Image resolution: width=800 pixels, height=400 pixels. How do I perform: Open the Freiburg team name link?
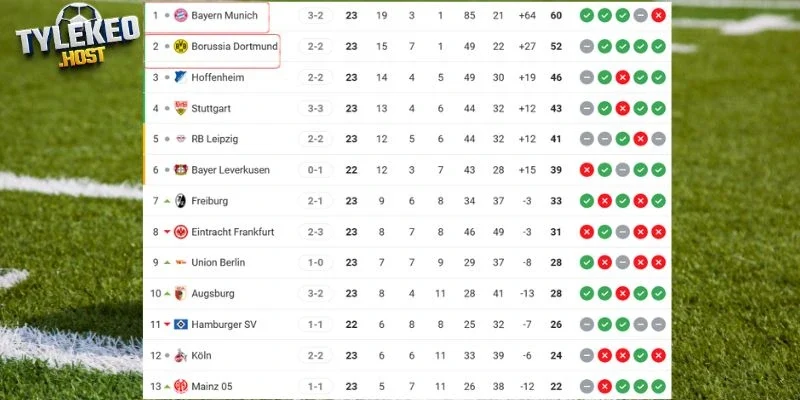(x=210, y=201)
